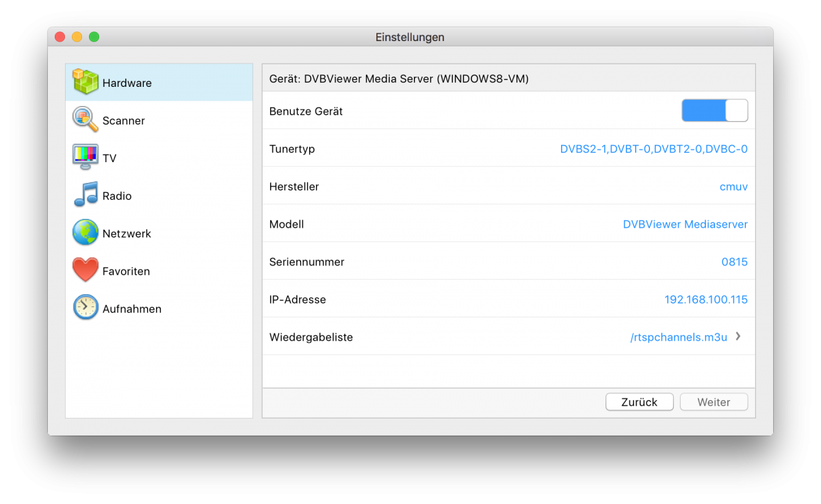821x504 pixels.
Task: Click the Seriennummer row label
Action: [307, 262]
